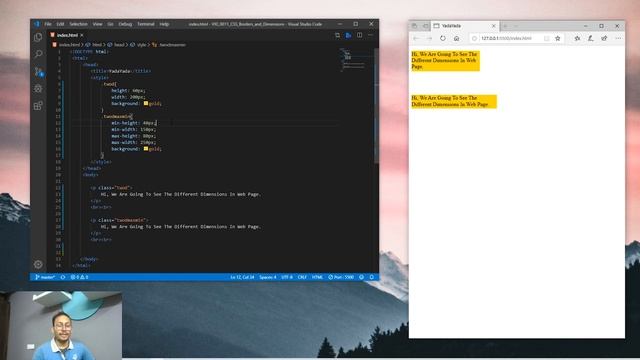The width and height of the screenshot is (640, 360).
Task: Split the editor to the right
Action: (359, 36)
